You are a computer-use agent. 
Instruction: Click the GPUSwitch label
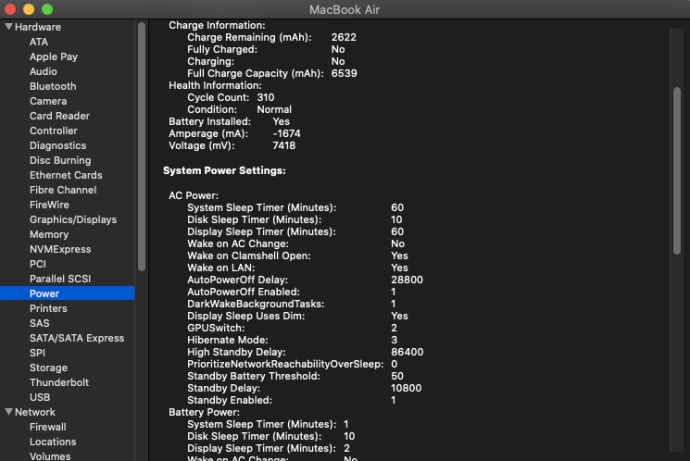pyautogui.click(x=216, y=328)
